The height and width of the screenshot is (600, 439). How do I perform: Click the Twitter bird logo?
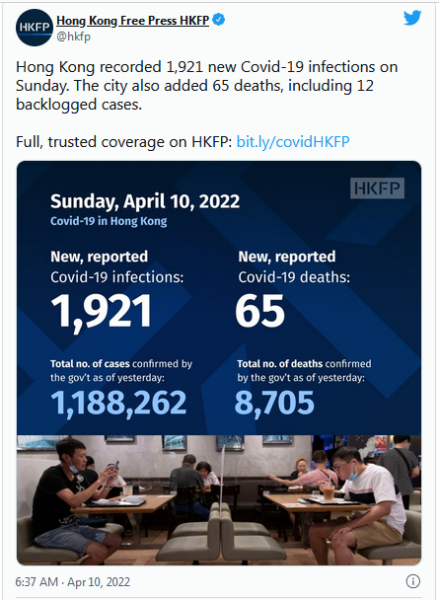(x=412, y=18)
